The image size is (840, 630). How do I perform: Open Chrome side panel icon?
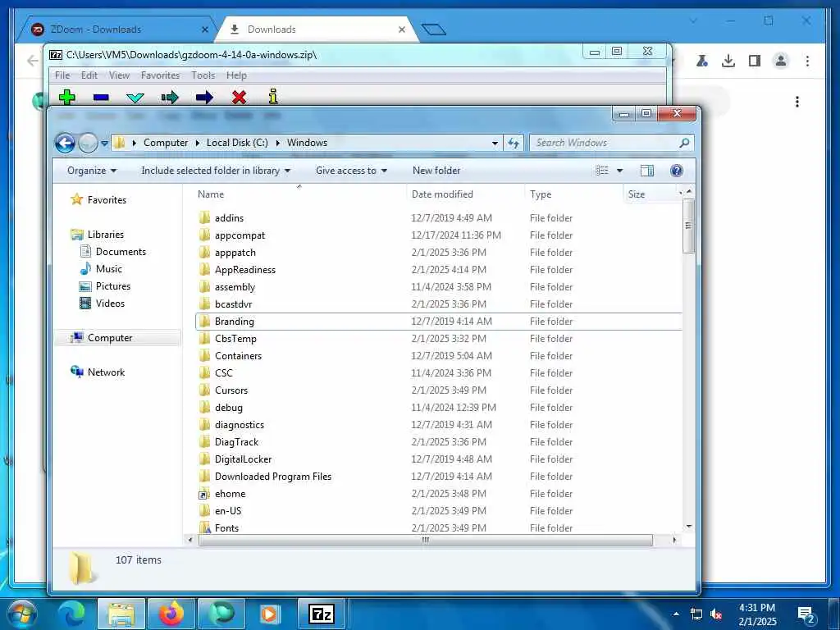[x=755, y=61]
